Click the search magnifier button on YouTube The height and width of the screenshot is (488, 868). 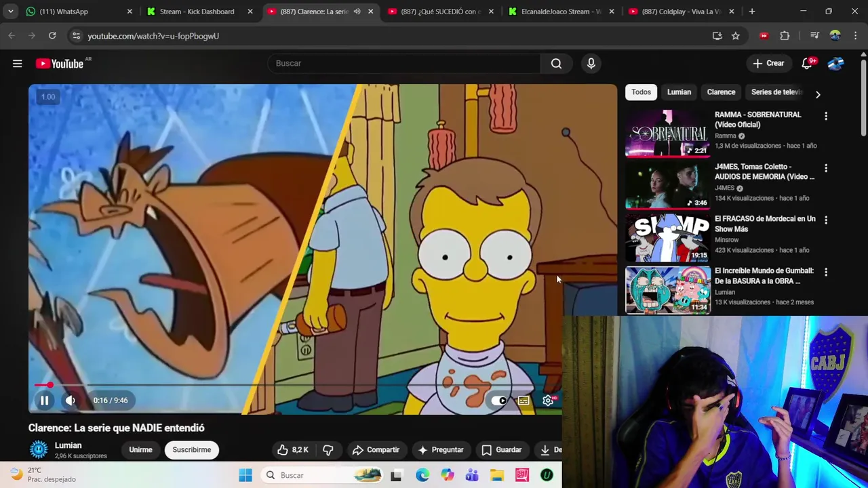[x=556, y=64]
